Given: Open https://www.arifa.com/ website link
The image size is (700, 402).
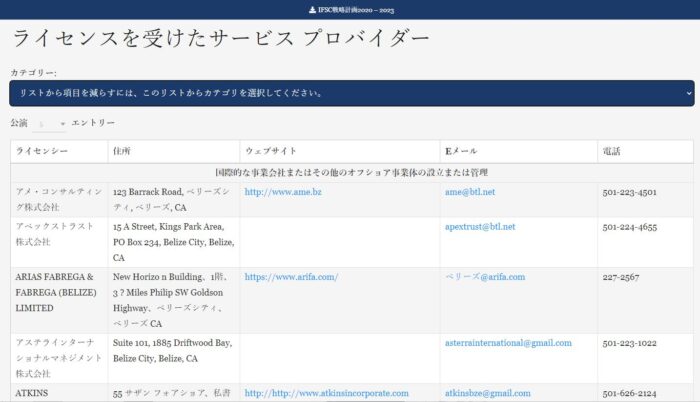Looking at the screenshot, I should [291, 277].
